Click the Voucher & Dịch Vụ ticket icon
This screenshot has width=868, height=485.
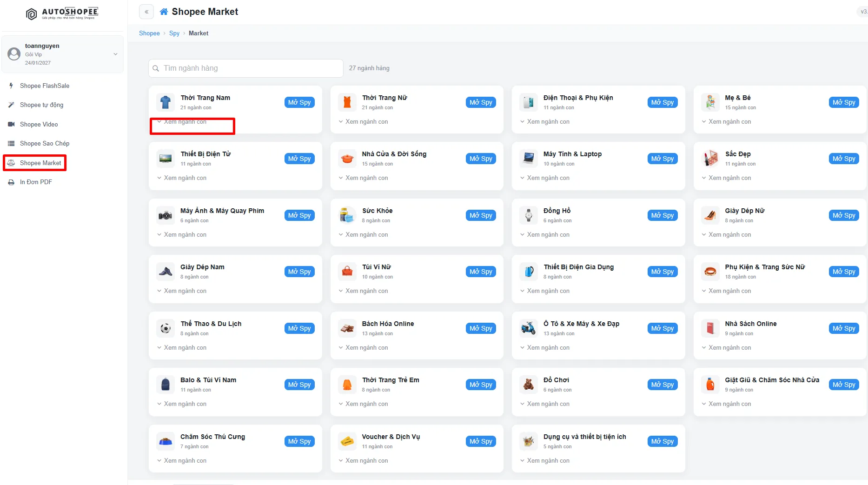(347, 441)
